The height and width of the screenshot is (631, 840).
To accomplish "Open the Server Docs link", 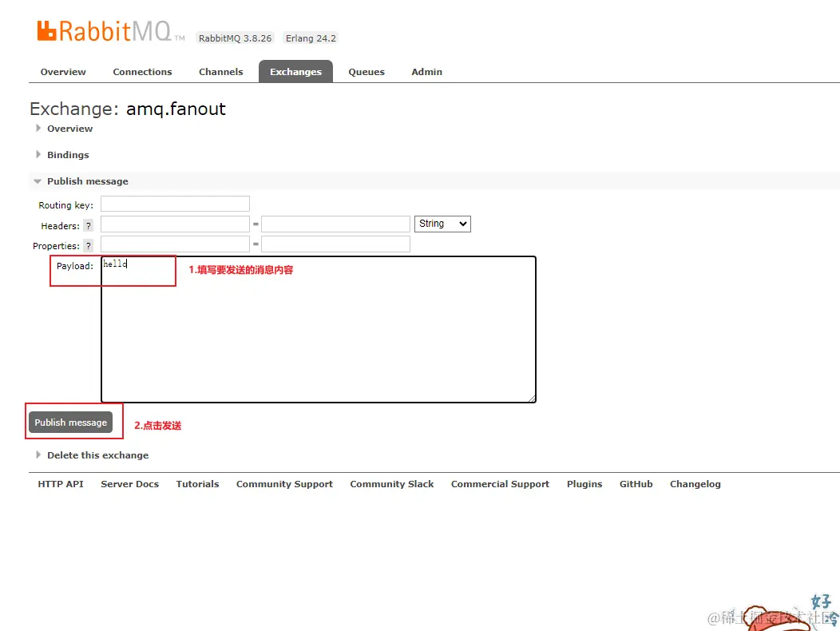I will tap(129, 484).
